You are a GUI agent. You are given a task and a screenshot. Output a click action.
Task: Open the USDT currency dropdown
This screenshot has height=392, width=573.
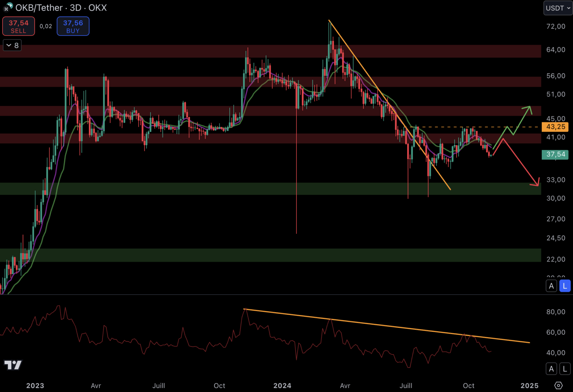coord(558,8)
